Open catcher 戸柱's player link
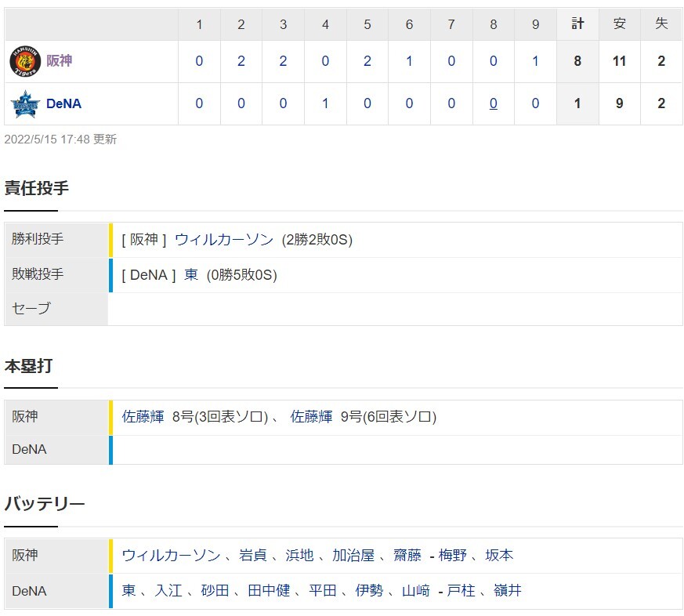 [461, 591]
